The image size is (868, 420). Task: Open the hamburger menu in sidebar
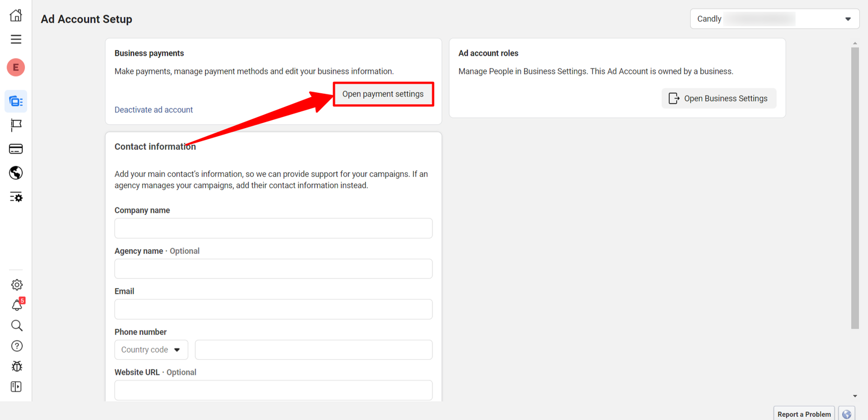16,39
